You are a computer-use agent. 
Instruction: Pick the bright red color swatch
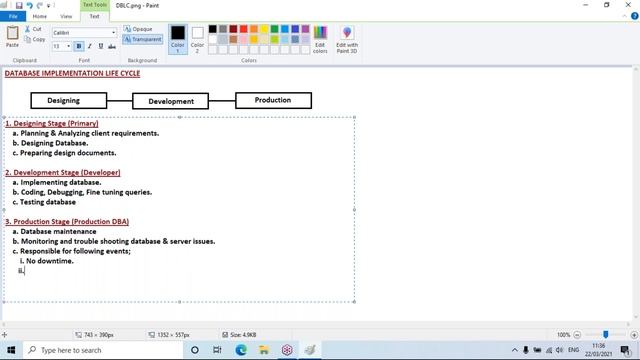[244, 29]
